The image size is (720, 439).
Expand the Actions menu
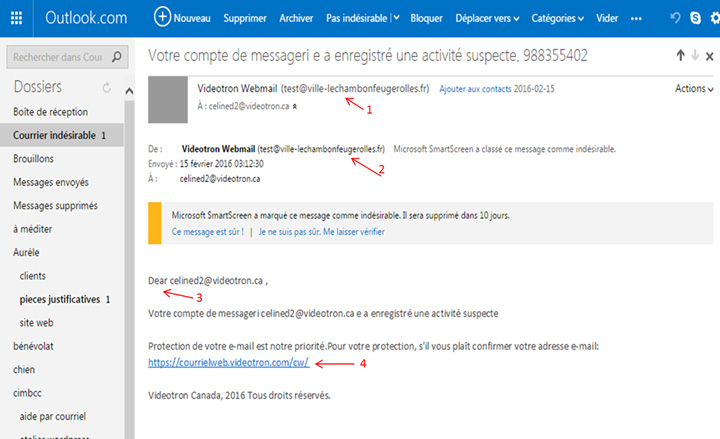click(694, 89)
